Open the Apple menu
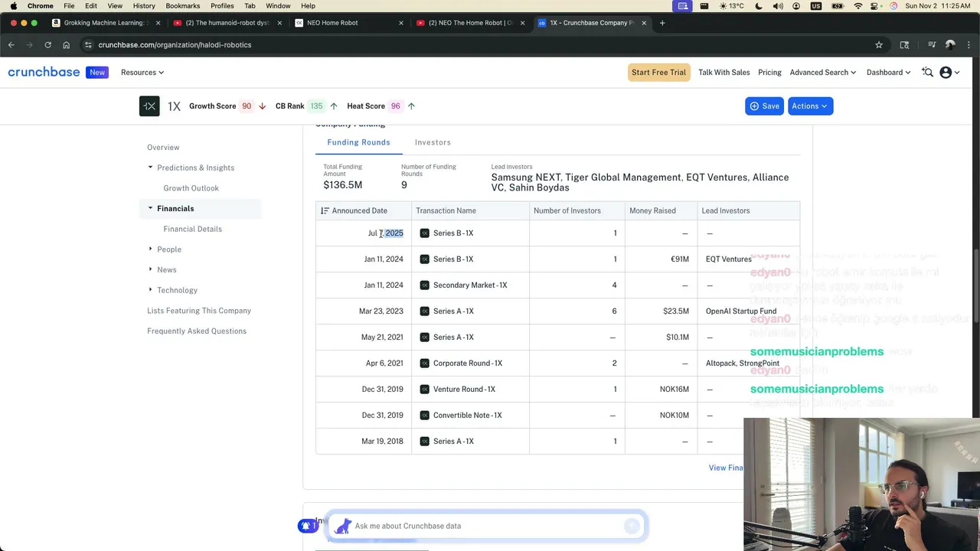 click(x=13, y=5)
